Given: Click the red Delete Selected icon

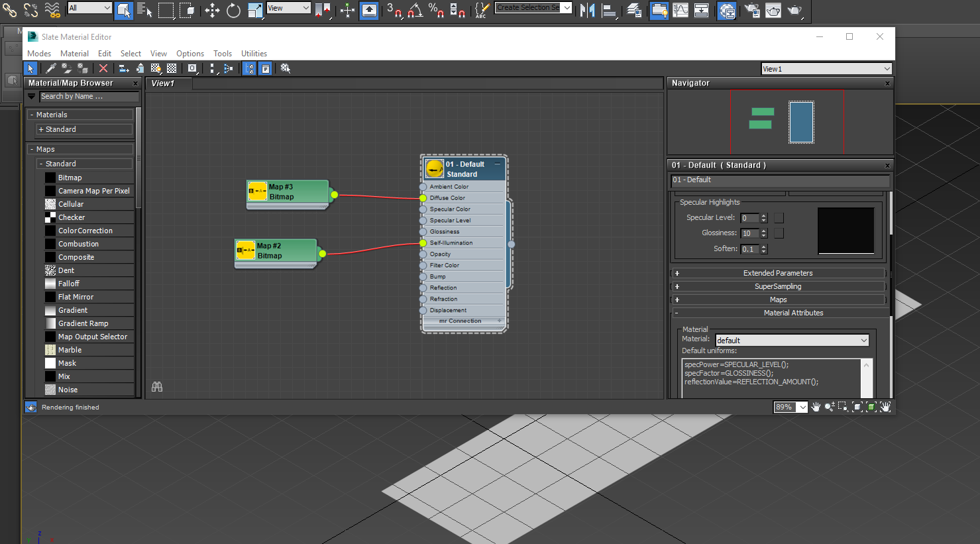Looking at the screenshot, I should tap(103, 68).
